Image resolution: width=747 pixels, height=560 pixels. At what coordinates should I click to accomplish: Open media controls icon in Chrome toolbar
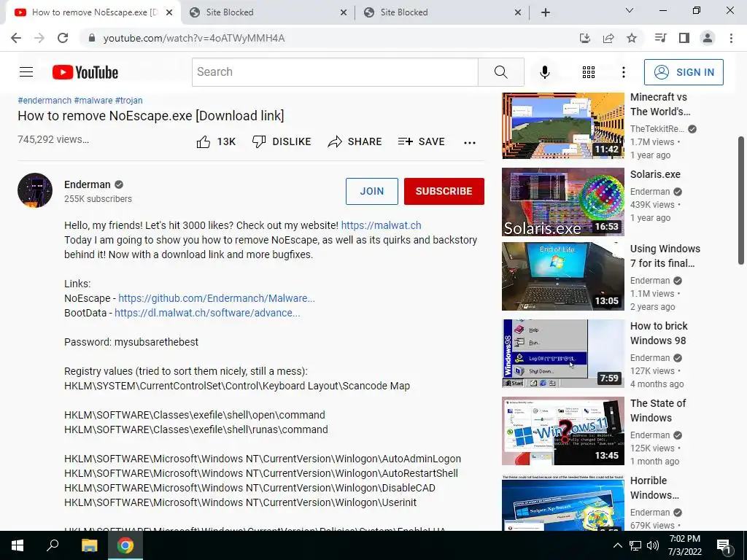[660, 38]
